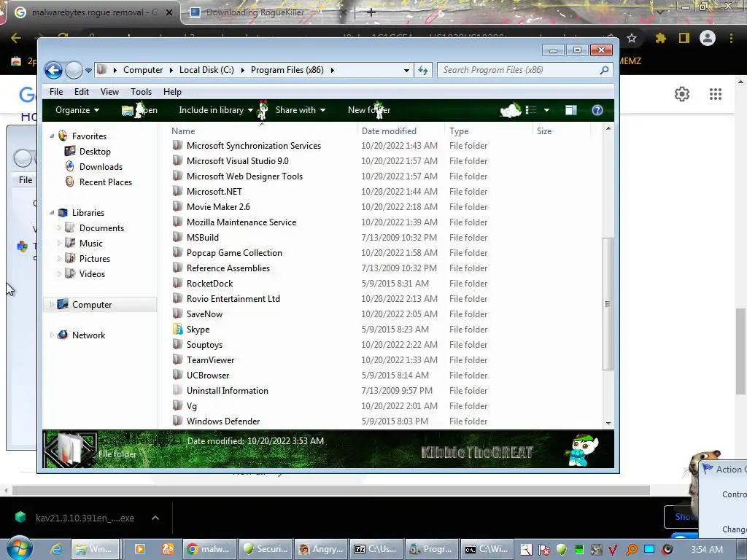
Task: Toggle the preview pane icon
Action: click(570, 110)
